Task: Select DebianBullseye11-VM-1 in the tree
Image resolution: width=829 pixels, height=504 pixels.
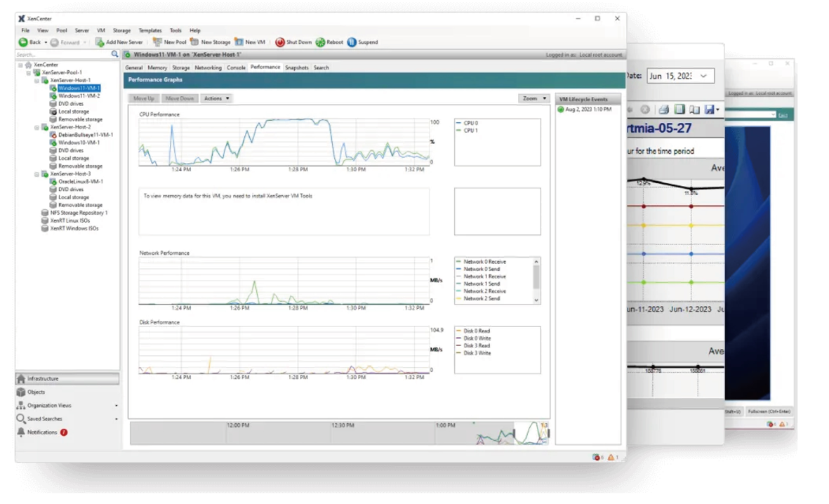Action: pos(85,135)
